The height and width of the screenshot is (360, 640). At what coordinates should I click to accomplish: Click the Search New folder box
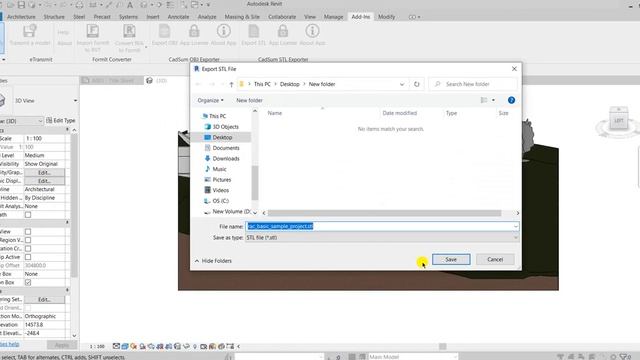click(x=473, y=84)
